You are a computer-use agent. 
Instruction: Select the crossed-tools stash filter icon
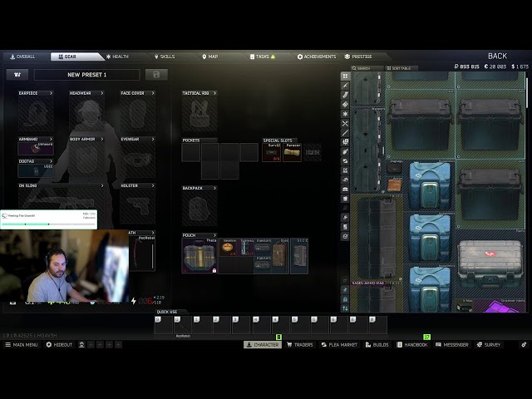click(345, 124)
